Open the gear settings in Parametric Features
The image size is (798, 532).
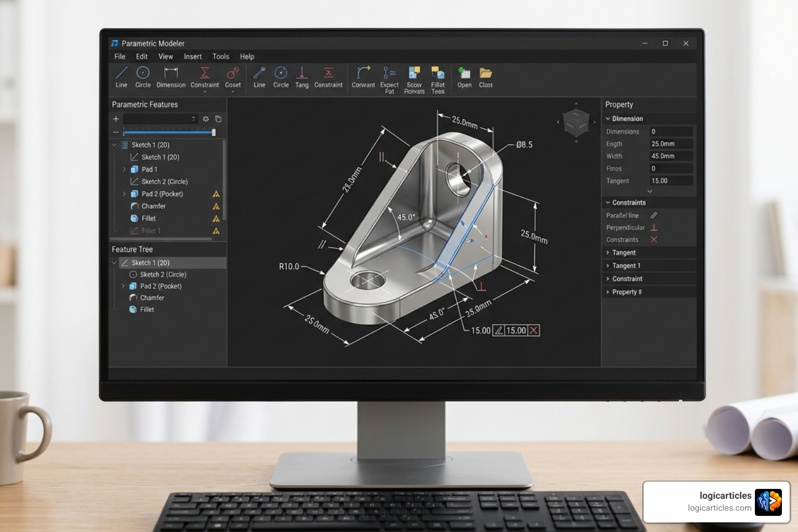[206, 119]
